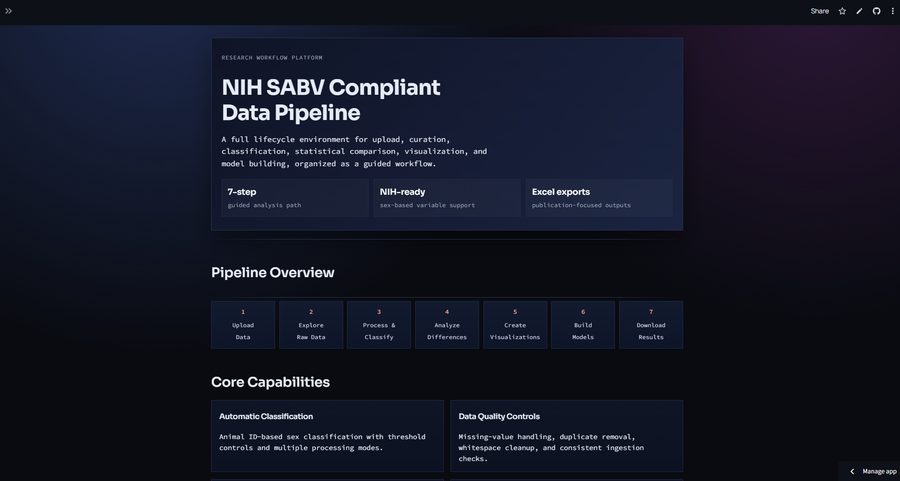The height and width of the screenshot is (481, 900).
Task: Click the 7-step guided analysis path card
Action: 295,198
